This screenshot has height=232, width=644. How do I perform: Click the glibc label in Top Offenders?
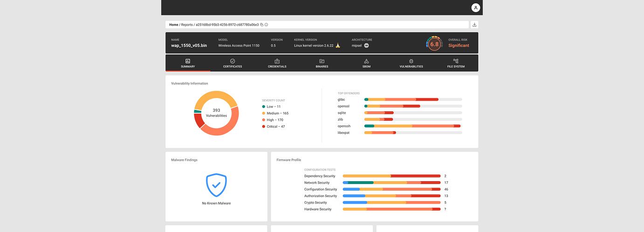[x=341, y=99]
